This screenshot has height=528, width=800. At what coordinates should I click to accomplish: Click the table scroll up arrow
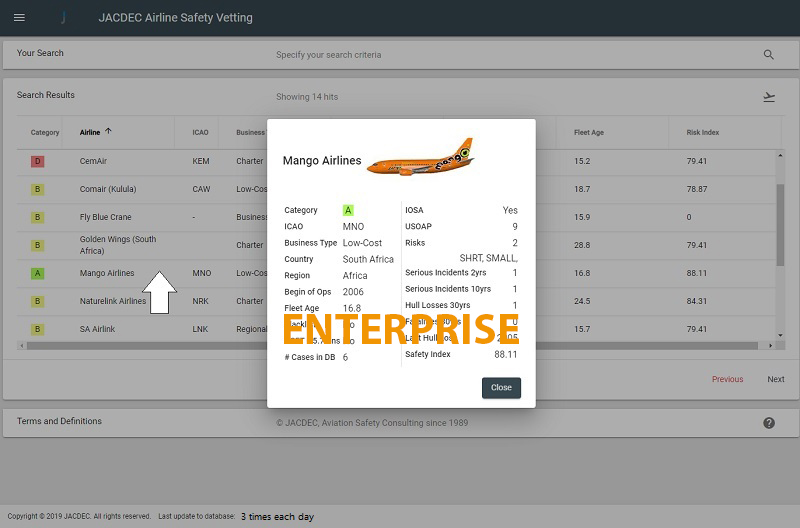780,155
